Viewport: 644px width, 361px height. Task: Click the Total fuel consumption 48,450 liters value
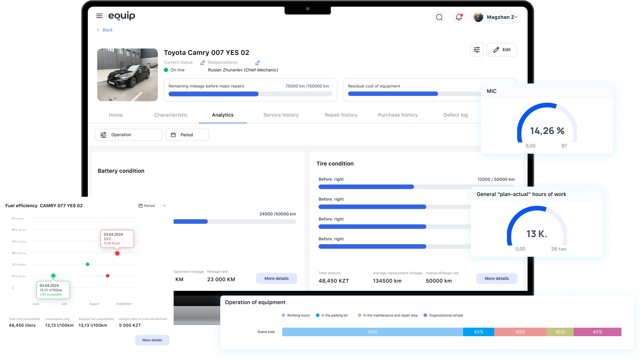coord(22,325)
